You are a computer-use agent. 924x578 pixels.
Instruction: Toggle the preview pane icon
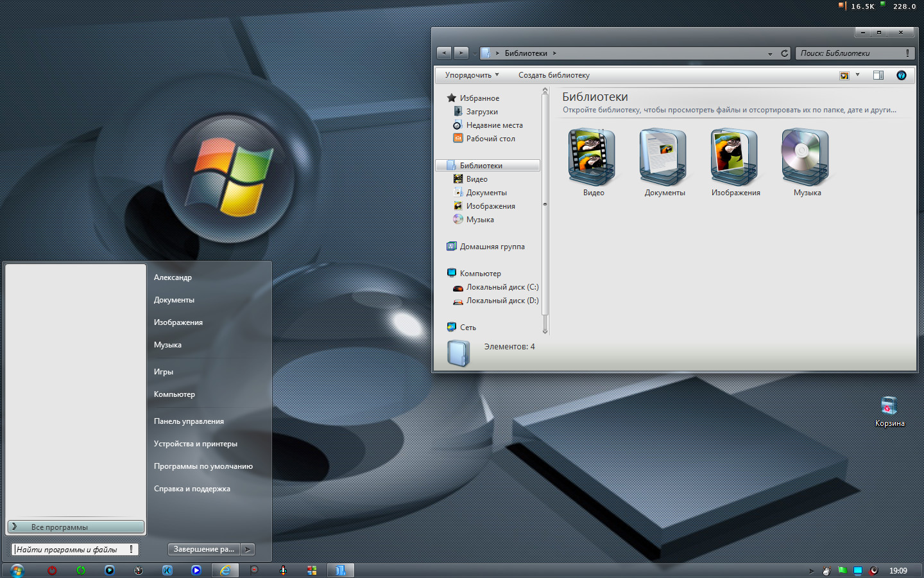tap(878, 75)
